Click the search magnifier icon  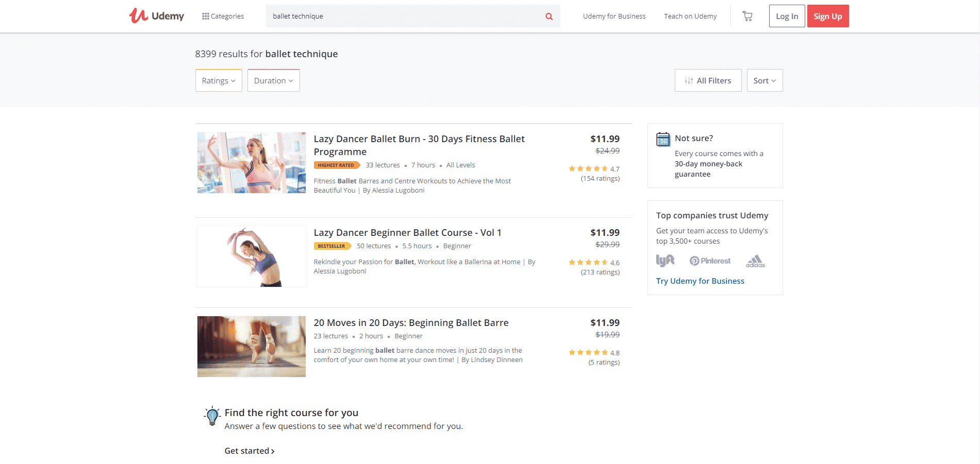tap(549, 16)
